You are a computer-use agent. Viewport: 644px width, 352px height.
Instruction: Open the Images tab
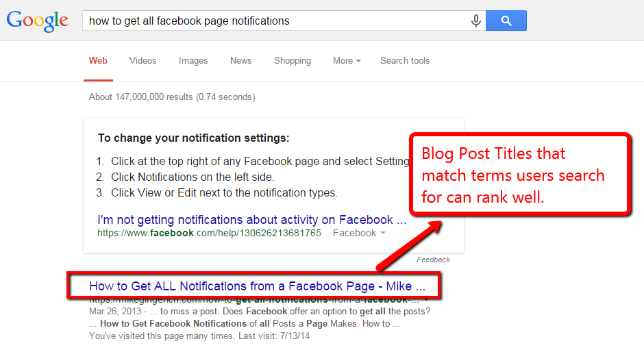pos(193,61)
